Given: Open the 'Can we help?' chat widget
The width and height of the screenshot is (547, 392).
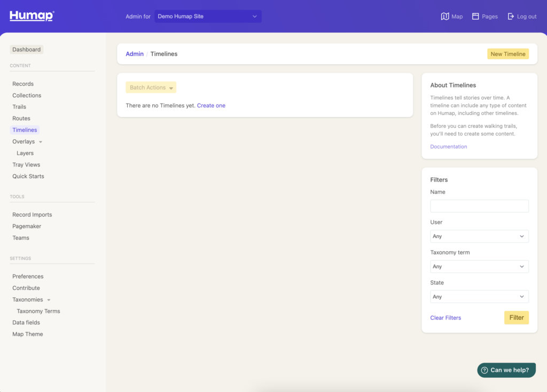Looking at the screenshot, I should (506, 370).
